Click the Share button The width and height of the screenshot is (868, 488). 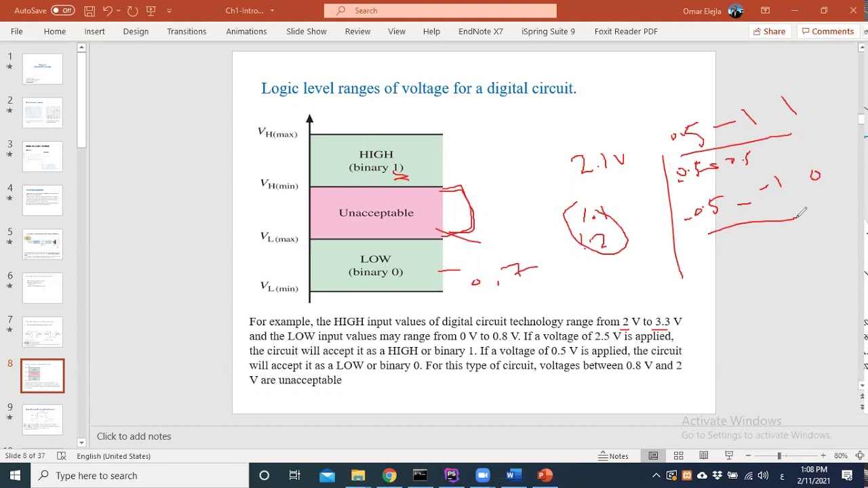(769, 31)
